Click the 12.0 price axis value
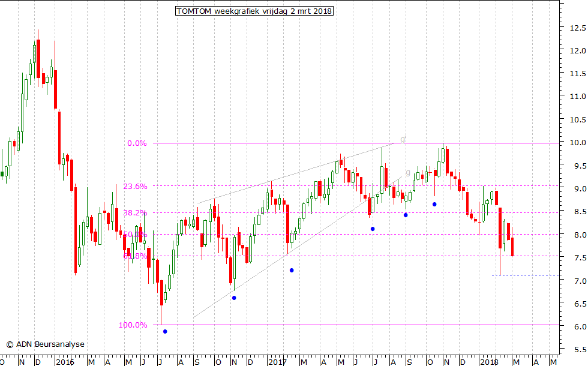Screen dimensions: 588x366 tap(577, 50)
